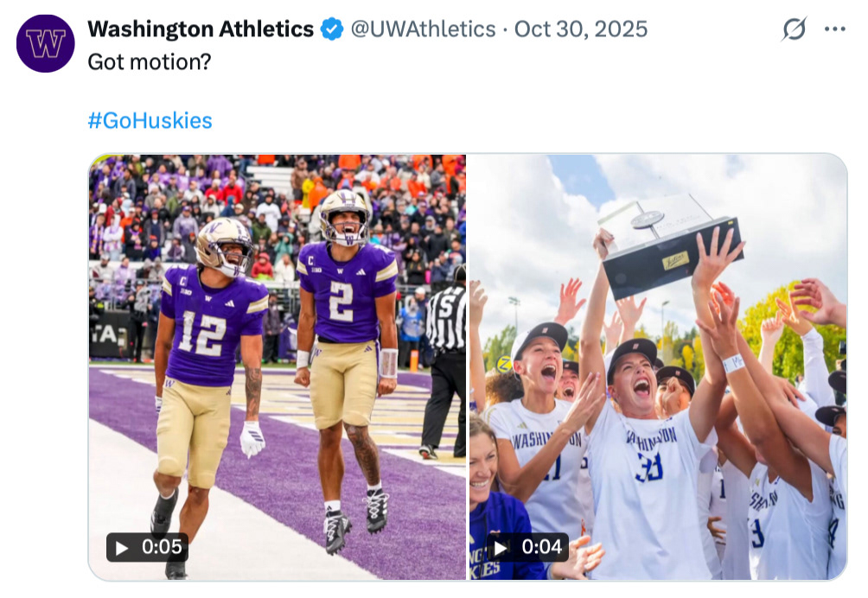Open the trophy celebration video thumbnail
Viewport: 868px width, 598px height.
[657, 367]
